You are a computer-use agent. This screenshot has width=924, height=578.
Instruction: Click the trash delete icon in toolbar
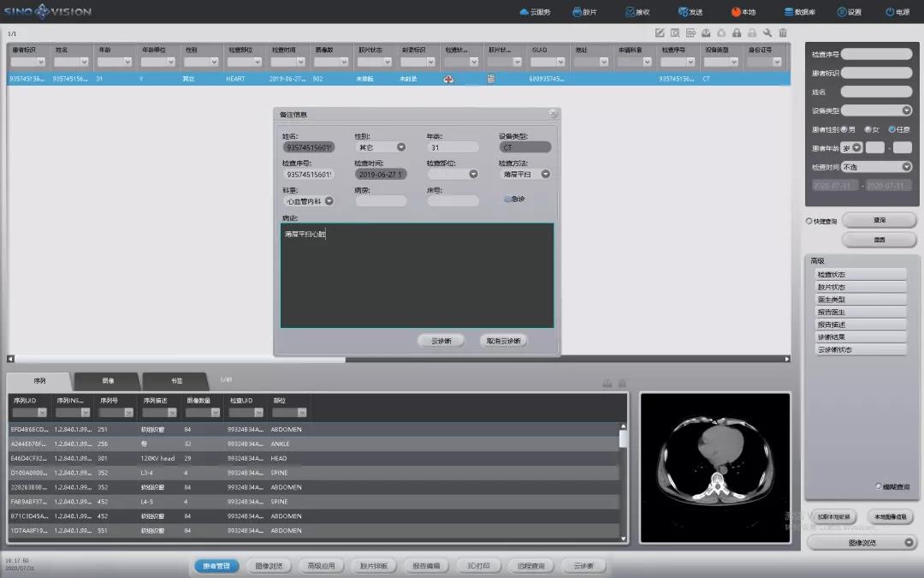click(783, 33)
